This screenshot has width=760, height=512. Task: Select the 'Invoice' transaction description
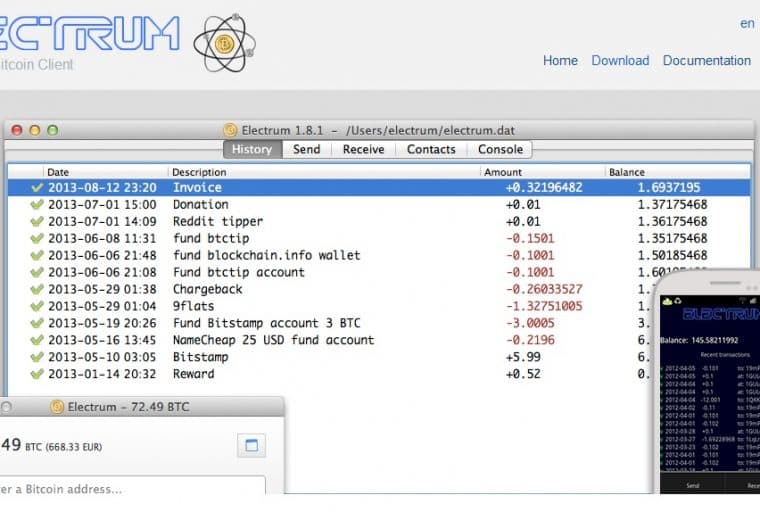[x=197, y=187]
